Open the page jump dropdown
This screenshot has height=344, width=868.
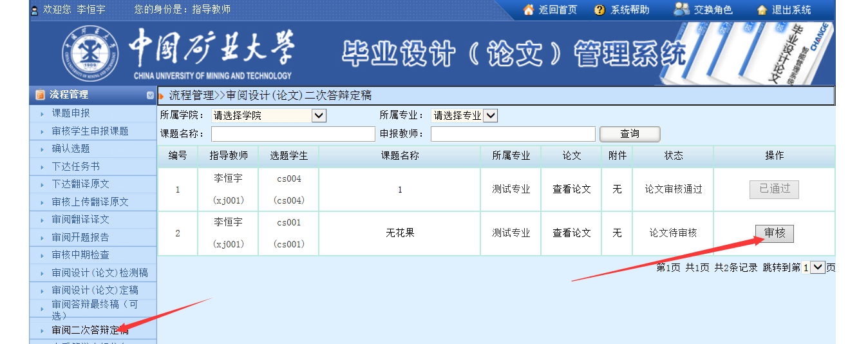pyautogui.click(x=817, y=267)
